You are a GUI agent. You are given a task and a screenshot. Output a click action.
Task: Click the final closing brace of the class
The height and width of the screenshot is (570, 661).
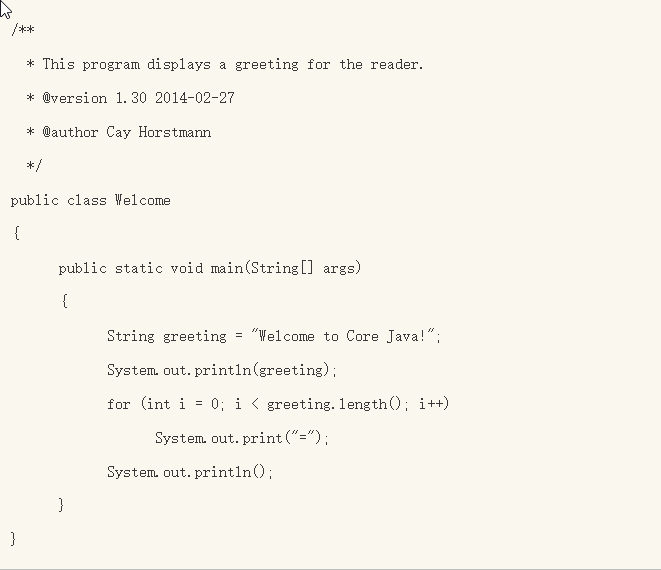click(13, 539)
